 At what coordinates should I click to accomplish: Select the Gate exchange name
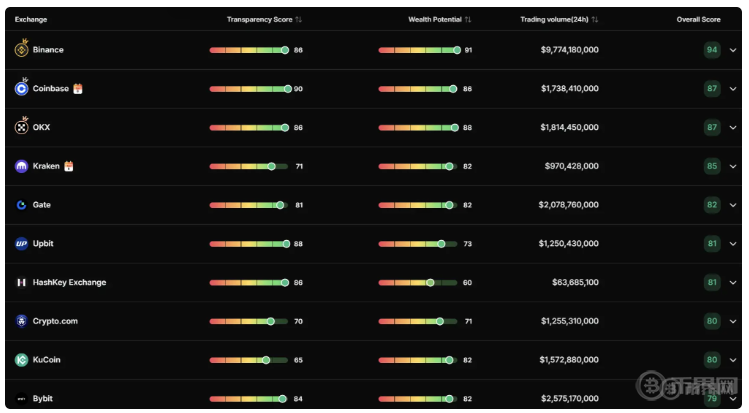pyautogui.click(x=42, y=204)
